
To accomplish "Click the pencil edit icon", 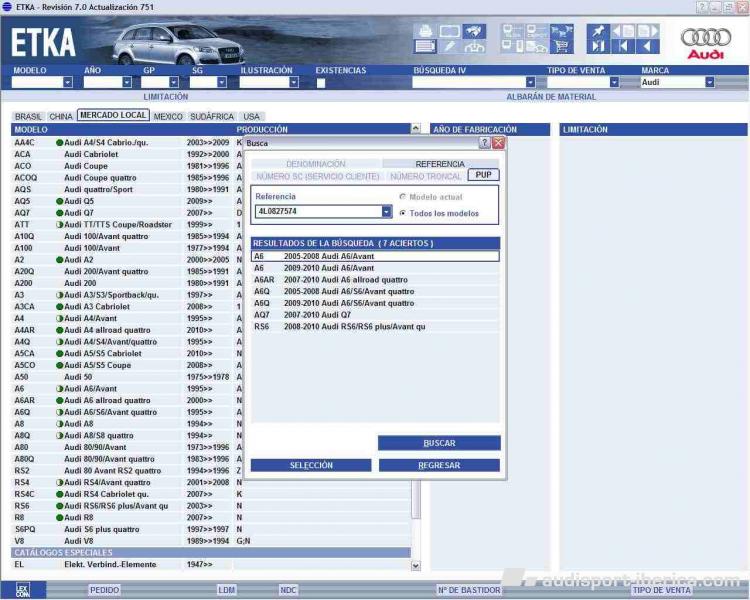I will tap(450, 46).
